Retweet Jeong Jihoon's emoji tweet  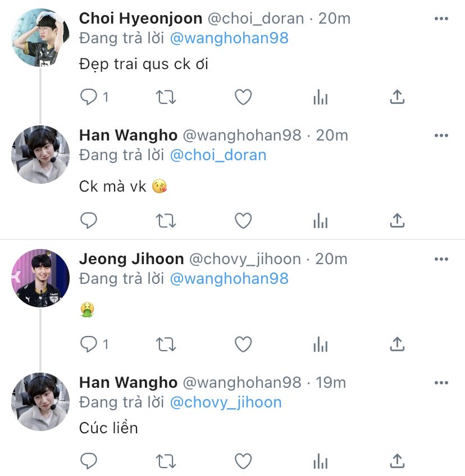tap(166, 344)
